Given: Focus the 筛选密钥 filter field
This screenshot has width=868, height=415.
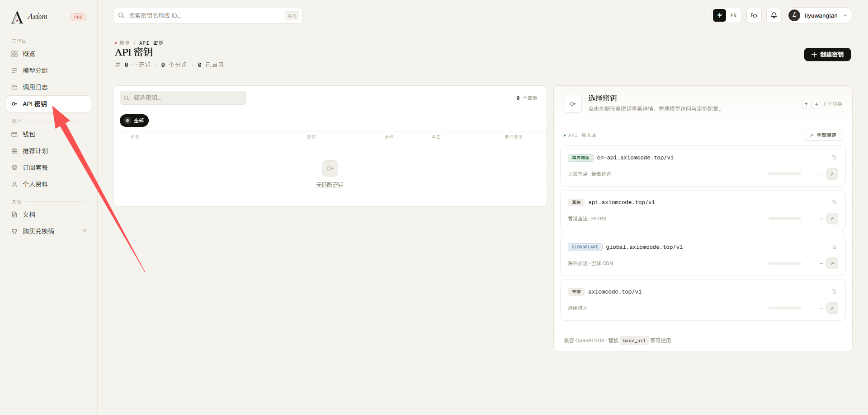Looking at the screenshot, I should [x=183, y=98].
